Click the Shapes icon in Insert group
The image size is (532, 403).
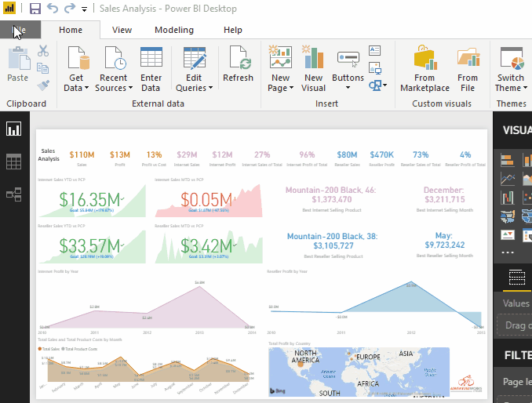click(375, 85)
